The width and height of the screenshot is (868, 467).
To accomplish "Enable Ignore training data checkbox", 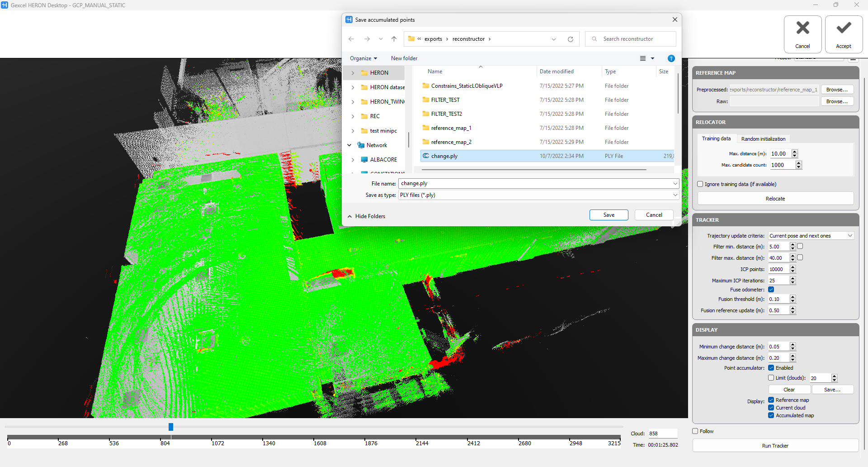I will [700, 184].
